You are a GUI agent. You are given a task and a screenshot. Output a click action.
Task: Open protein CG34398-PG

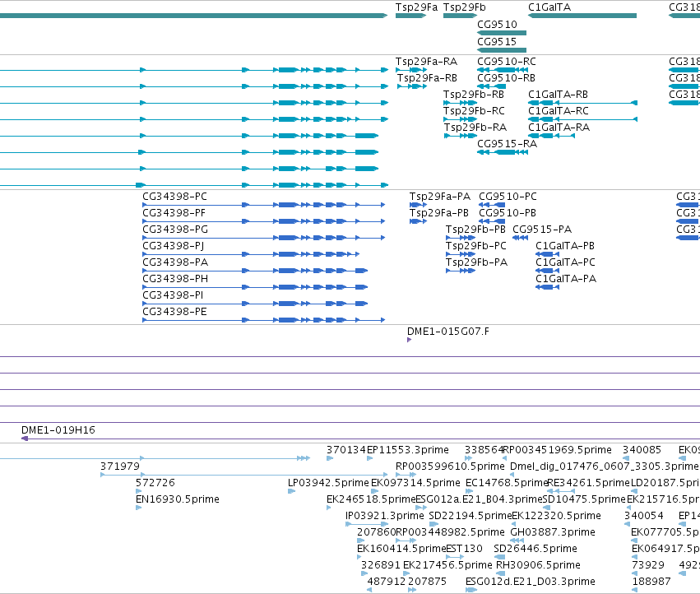click(x=175, y=230)
